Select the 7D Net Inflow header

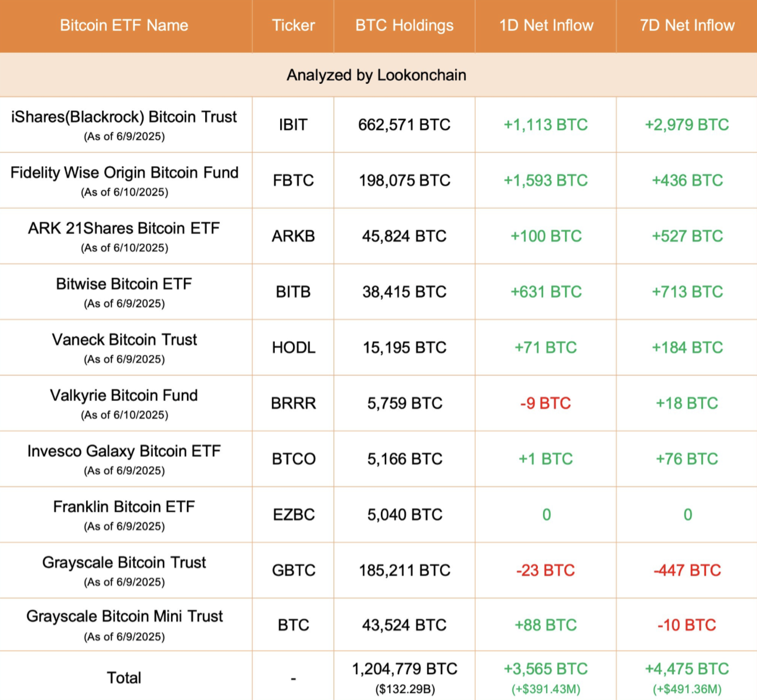687,25
